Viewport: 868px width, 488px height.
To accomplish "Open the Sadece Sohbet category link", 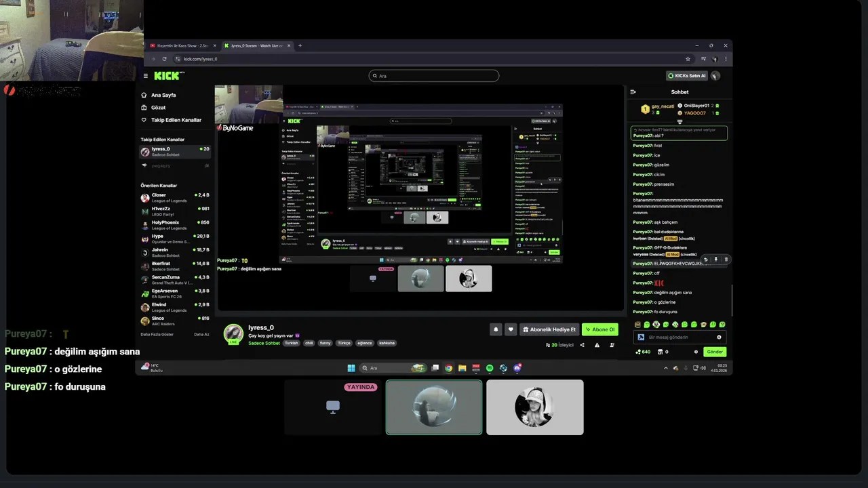I will click(264, 343).
